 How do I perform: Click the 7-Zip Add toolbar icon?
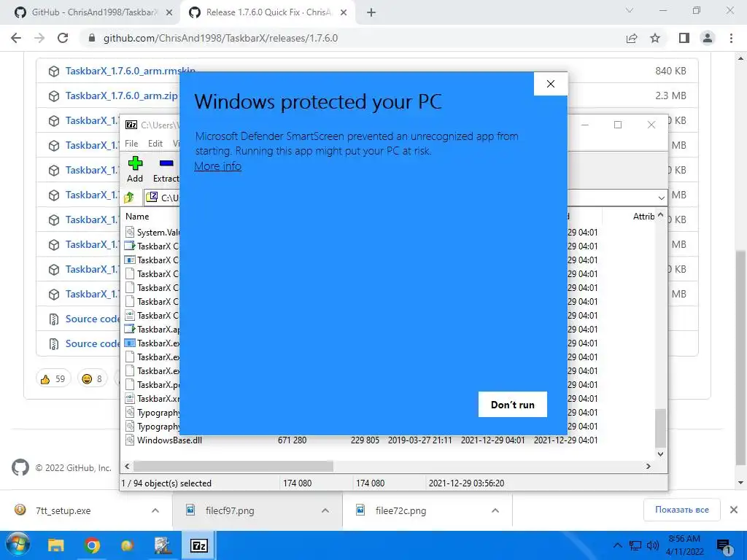pyautogui.click(x=135, y=169)
